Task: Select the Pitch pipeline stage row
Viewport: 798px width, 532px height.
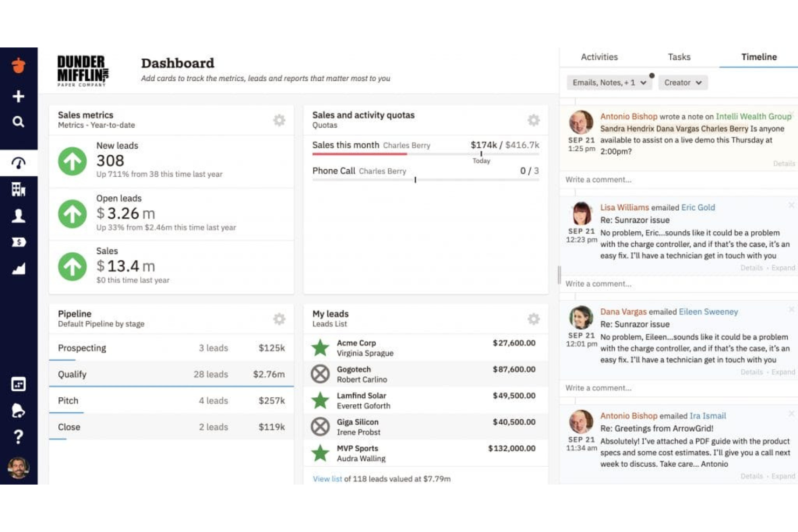Action: 171,400
